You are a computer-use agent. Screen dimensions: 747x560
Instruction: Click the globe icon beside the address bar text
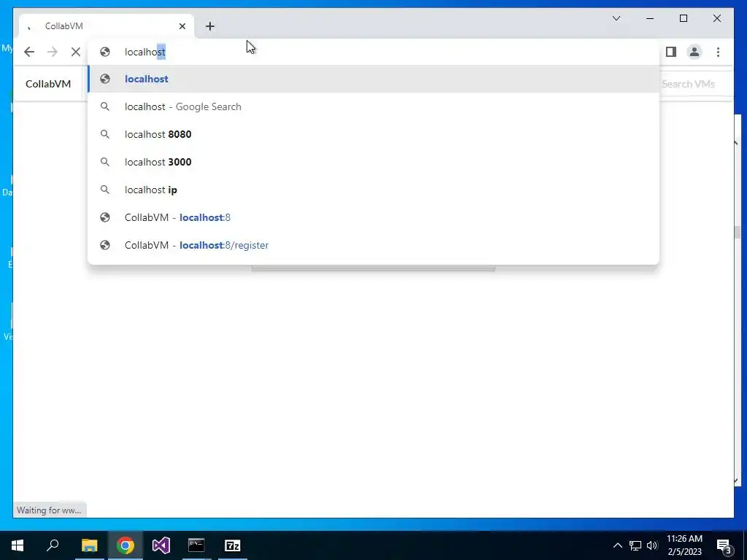tap(105, 52)
